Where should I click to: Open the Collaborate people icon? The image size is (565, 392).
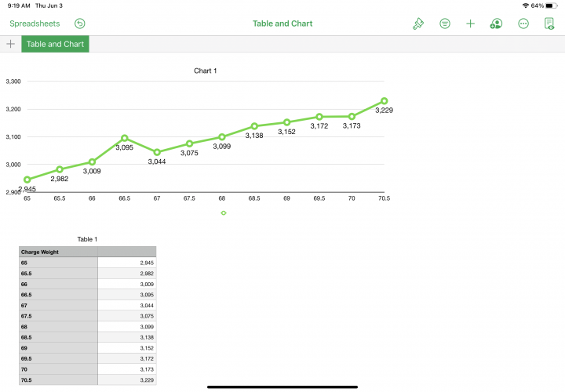tap(496, 24)
